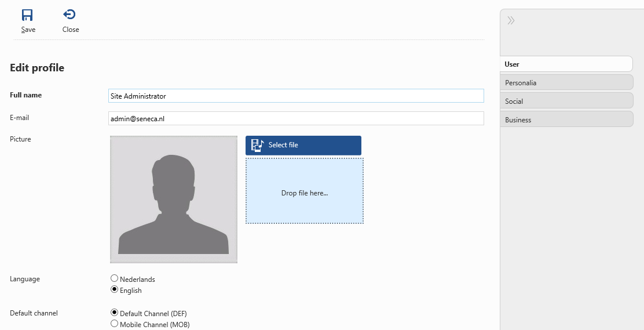The width and height of the screenshot is (644, 330).
Task: Switch to the Social tab
Action: tap(566, 101)
